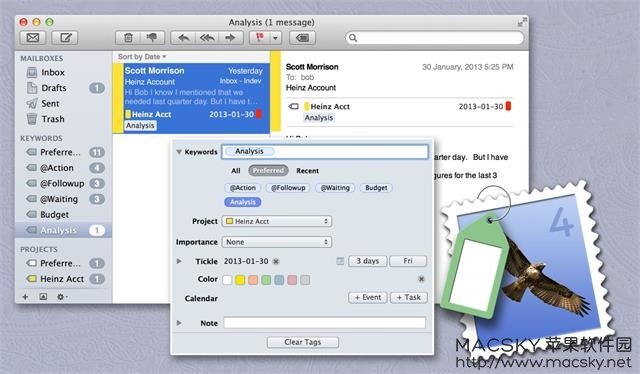Viewport: 640px width, 374px height.
Task: Click in the toolbar search field
Action: (x=434, y=38)
